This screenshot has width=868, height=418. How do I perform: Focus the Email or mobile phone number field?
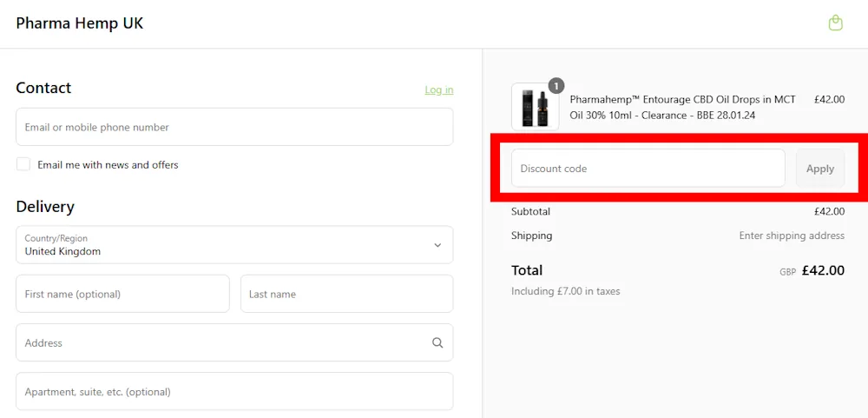point(234,127)
